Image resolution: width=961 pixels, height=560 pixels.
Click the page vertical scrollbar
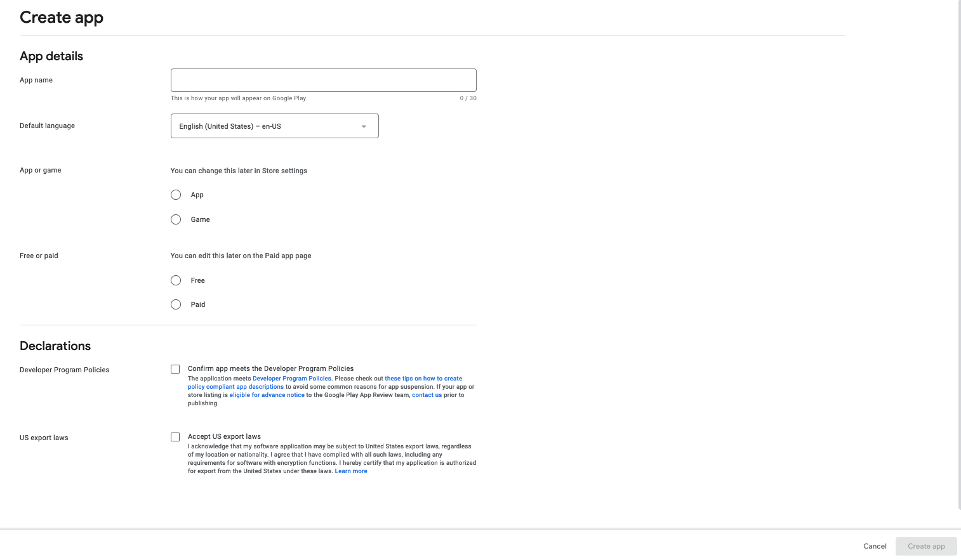tap(959, 254)
